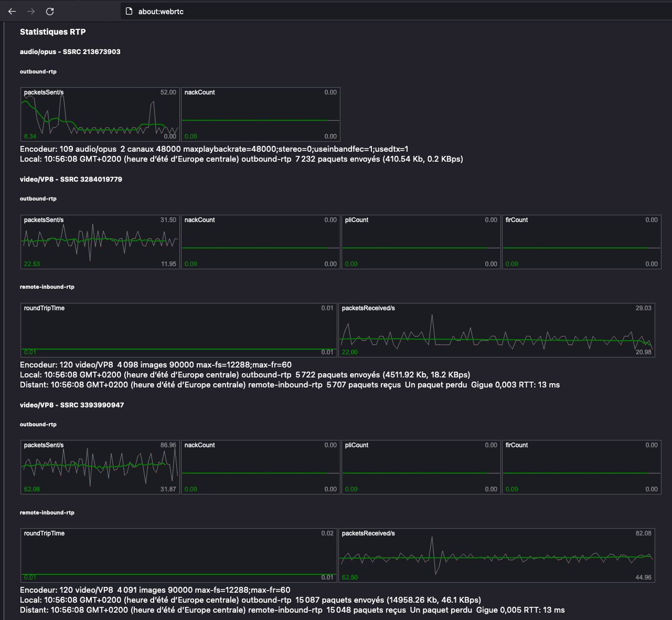Click the audio/opus SSRC 213673903 heading
The image size is (672, 620).
pos(70,51)
